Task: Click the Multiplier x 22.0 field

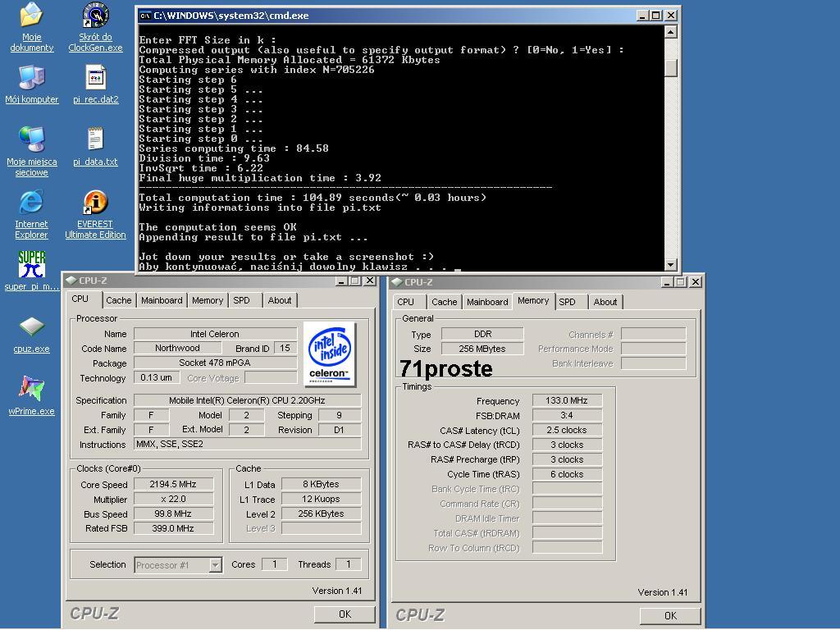Action: click(174, 499)
